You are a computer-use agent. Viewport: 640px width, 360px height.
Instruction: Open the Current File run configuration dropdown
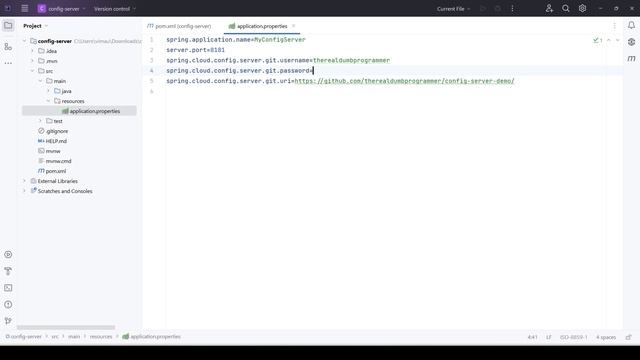[x=453, y=9]
